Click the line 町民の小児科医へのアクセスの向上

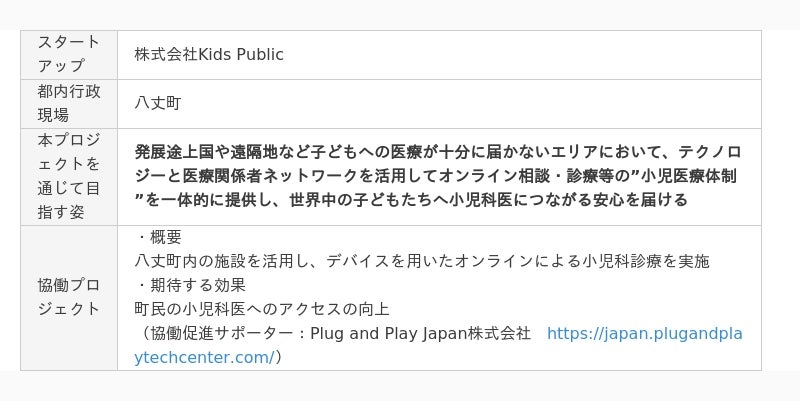(x=262, y=309)
